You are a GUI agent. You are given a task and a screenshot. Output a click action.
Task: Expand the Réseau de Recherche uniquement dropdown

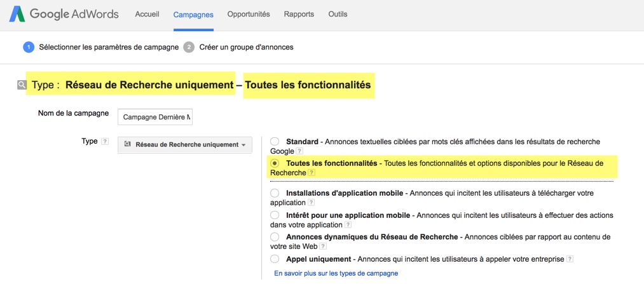pos(185,145)
